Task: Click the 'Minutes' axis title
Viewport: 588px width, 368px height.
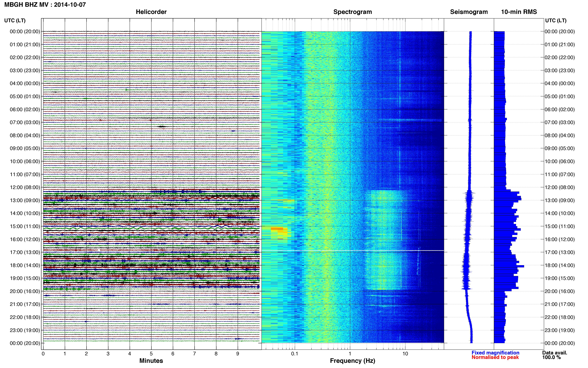Action: click(151, 361)
